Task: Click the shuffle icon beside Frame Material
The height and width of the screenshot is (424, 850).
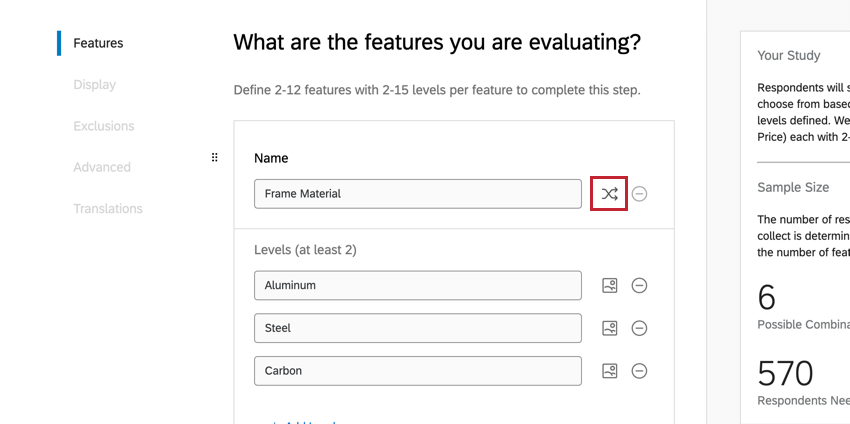Action: 609,194
